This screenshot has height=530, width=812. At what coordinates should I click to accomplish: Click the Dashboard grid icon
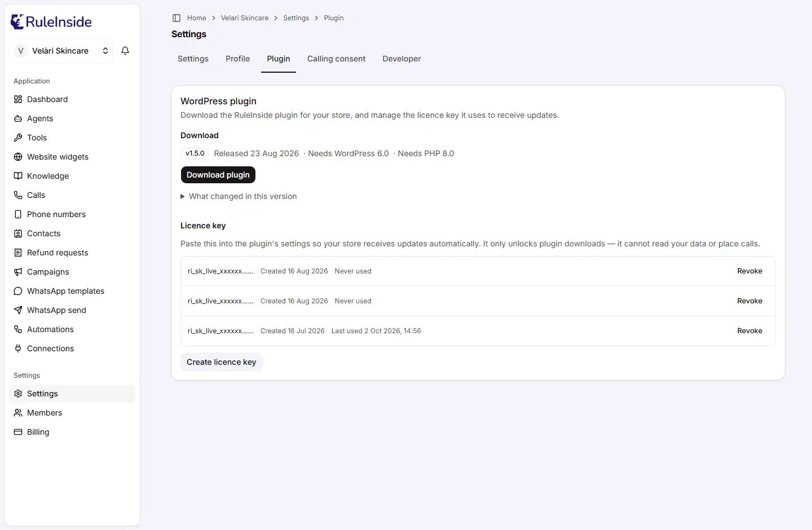coord(18,99)
